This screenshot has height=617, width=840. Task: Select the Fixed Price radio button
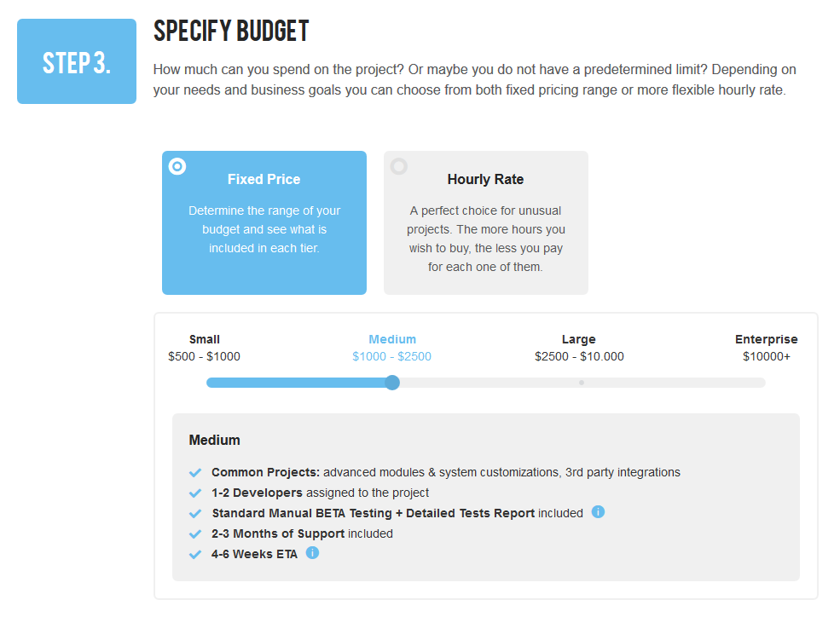(177, 166)
